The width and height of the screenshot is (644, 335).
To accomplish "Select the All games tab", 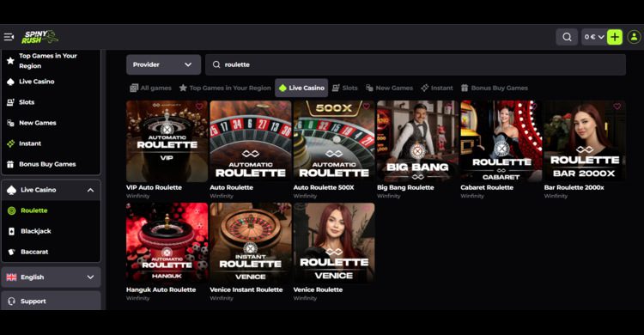I will coord(151,88).
